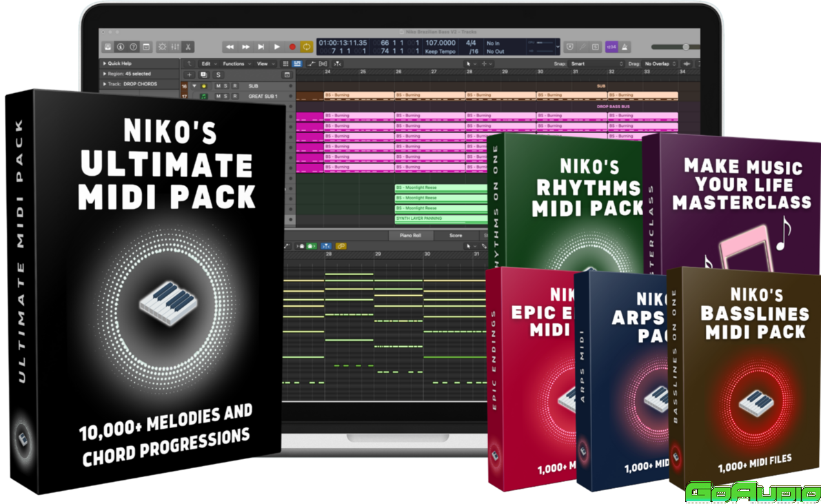Solo the SUB track with its S button
This screenshot has width=821, height=504.
225,86
